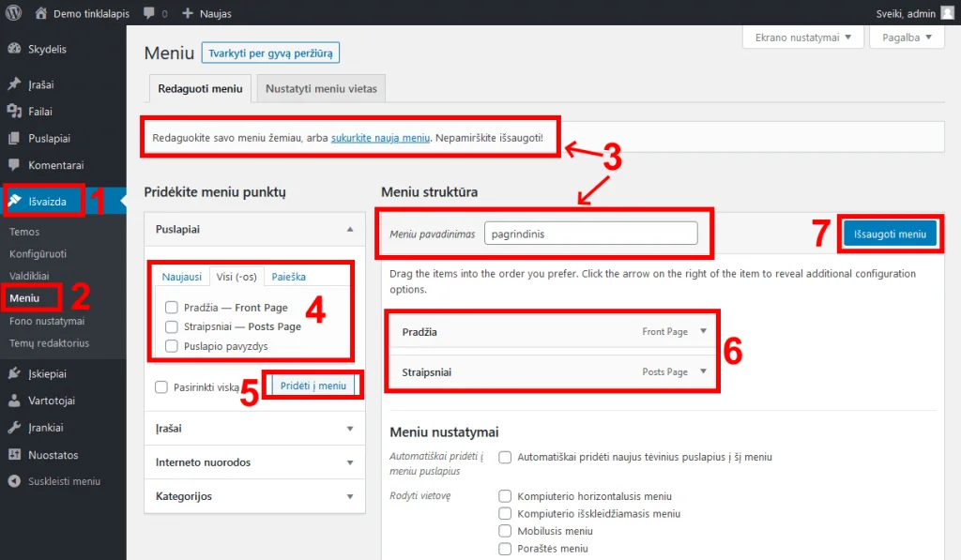
Task: Click the Išvaizda paintbrush icon
Action: coord(14,201)
